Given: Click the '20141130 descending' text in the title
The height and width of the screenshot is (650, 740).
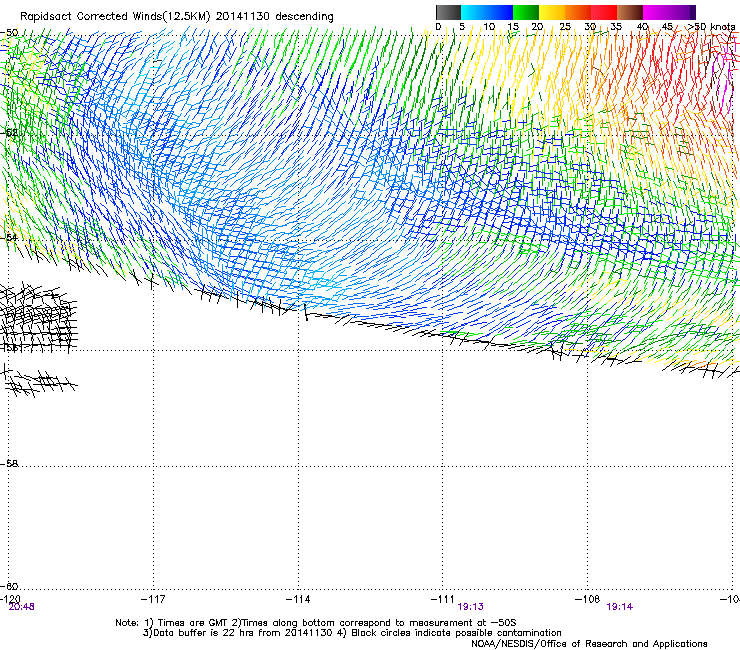Looking at the screenshot, I should pyautogui.click(x=275, y=17).
